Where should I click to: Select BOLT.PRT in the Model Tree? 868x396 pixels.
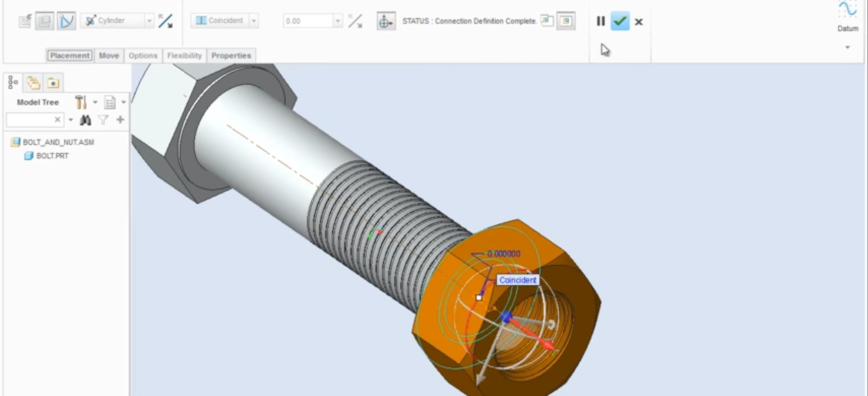pos(52,156)
